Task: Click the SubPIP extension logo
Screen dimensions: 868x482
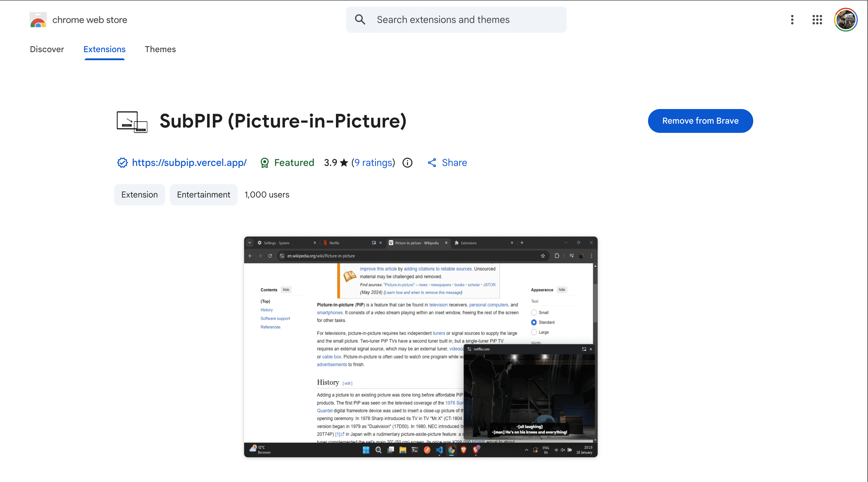Action: point(132,122)
